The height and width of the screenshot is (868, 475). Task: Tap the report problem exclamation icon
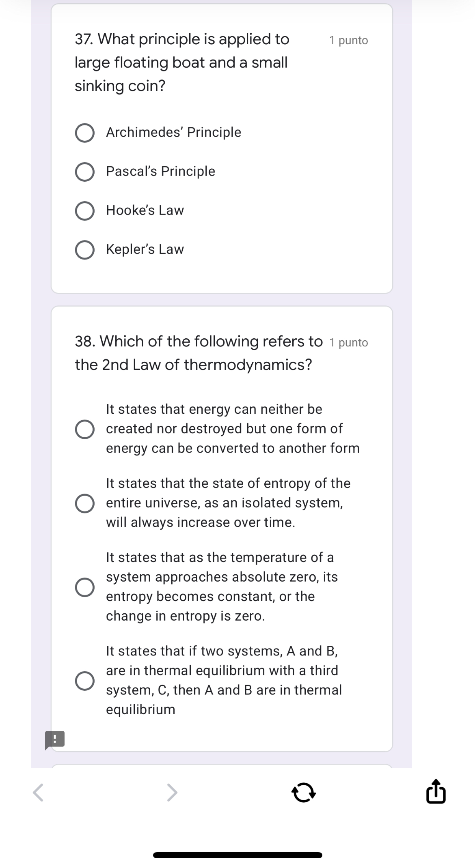[x=54, y=739]
